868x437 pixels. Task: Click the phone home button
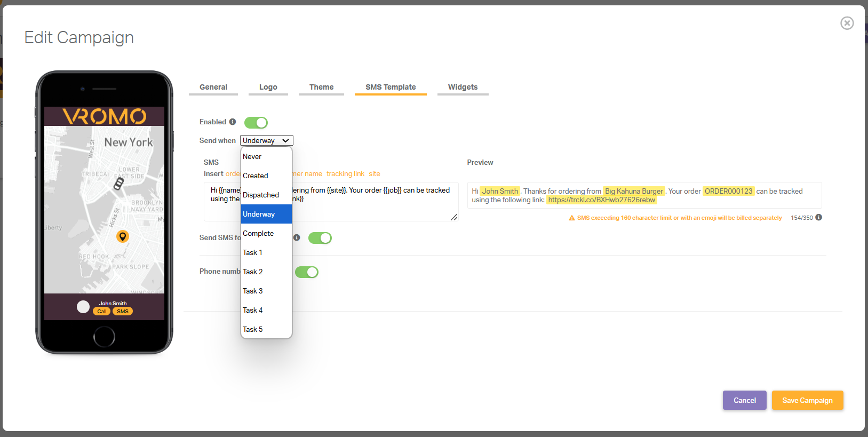pyautogui.click(x=104, y=337)
